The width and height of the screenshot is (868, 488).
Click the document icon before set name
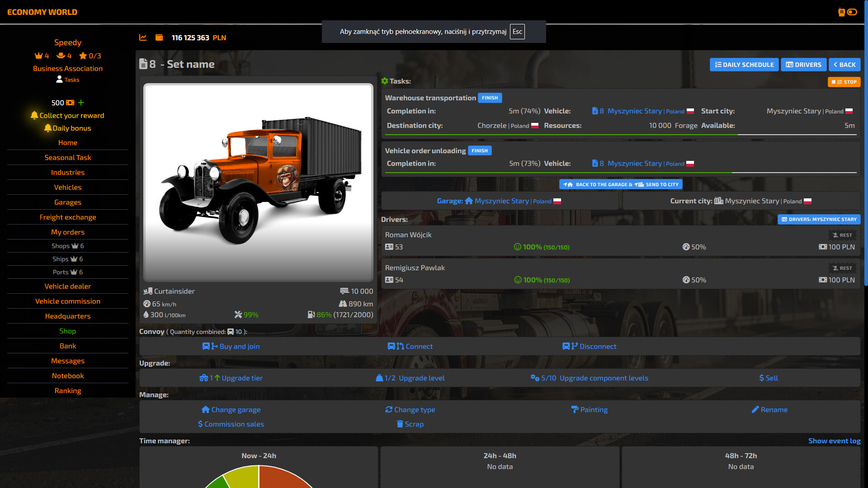point(143,64)
